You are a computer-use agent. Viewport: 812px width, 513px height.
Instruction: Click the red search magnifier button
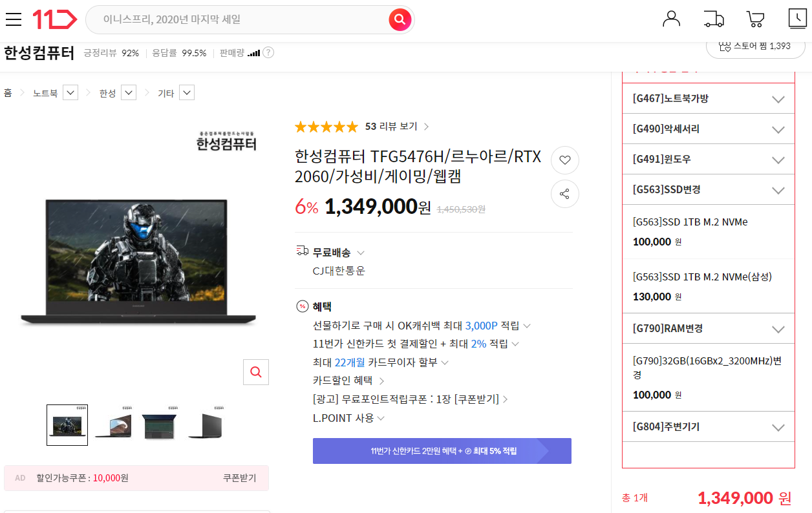pos(400,19)
